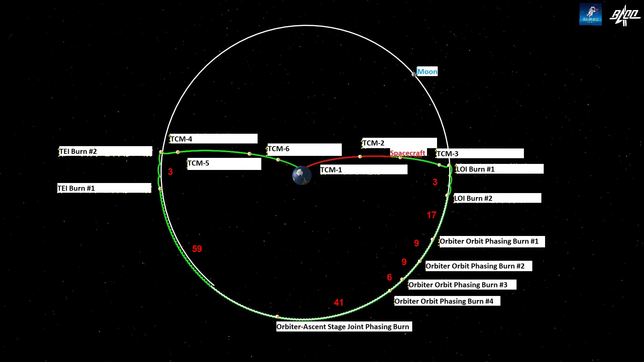Click the Earth globe at orbit center
The image size is (644, 362).
[302, 175]
